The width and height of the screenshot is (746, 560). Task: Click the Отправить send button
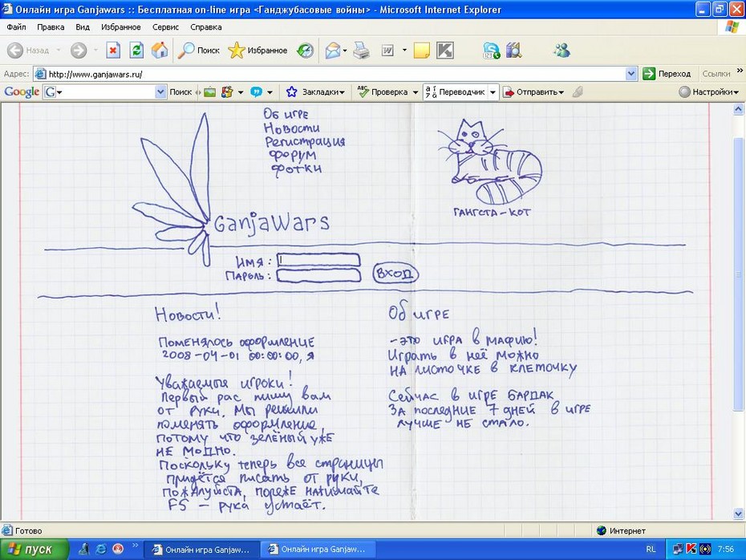(x=533, y=91)
